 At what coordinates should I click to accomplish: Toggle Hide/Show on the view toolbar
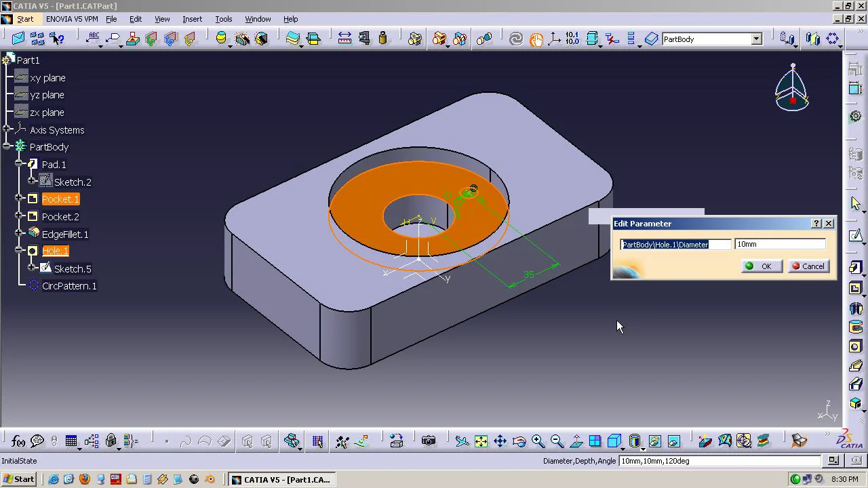click(654, 441)
